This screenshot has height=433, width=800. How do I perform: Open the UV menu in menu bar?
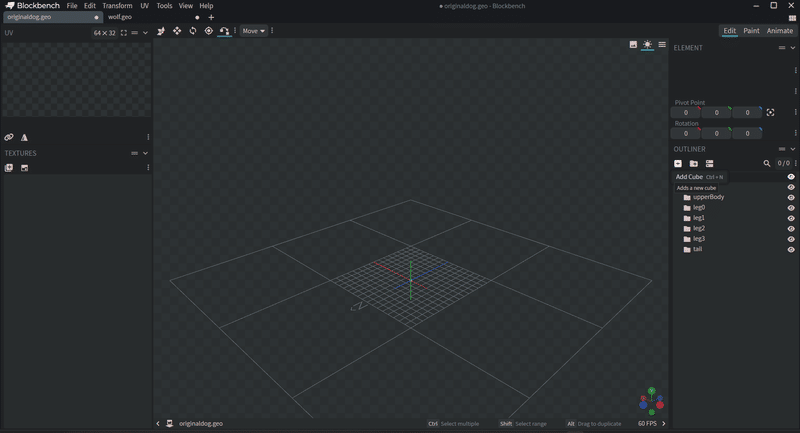tap(144, 6)
